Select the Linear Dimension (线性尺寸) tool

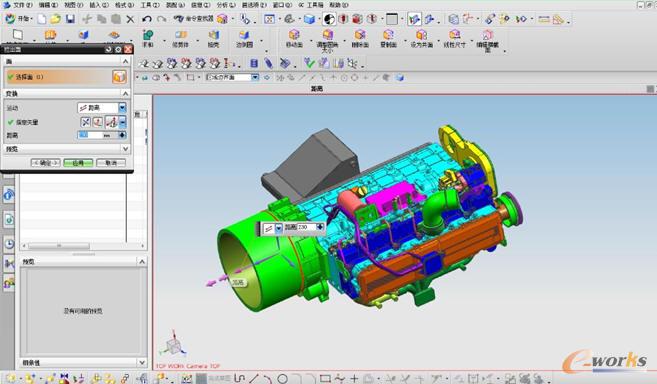coord(454,39)
